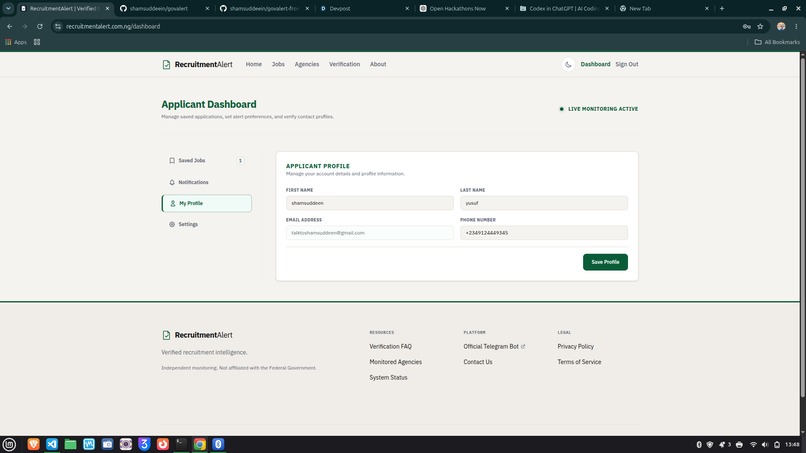
Task: Click the Save Profile button
Action: click(x=605, y=262)
